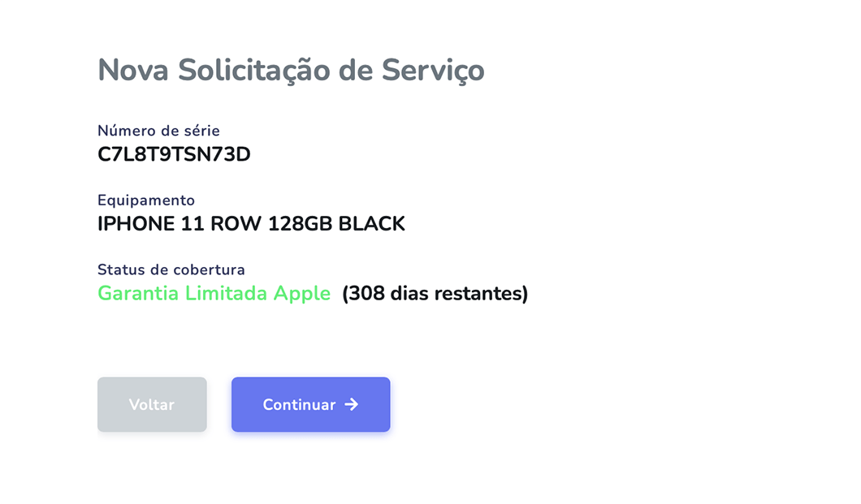Viewport: 861px width, 504px height.
Task: Click the green word Apple
Action: pyautogui.click(x=301, y=294)
